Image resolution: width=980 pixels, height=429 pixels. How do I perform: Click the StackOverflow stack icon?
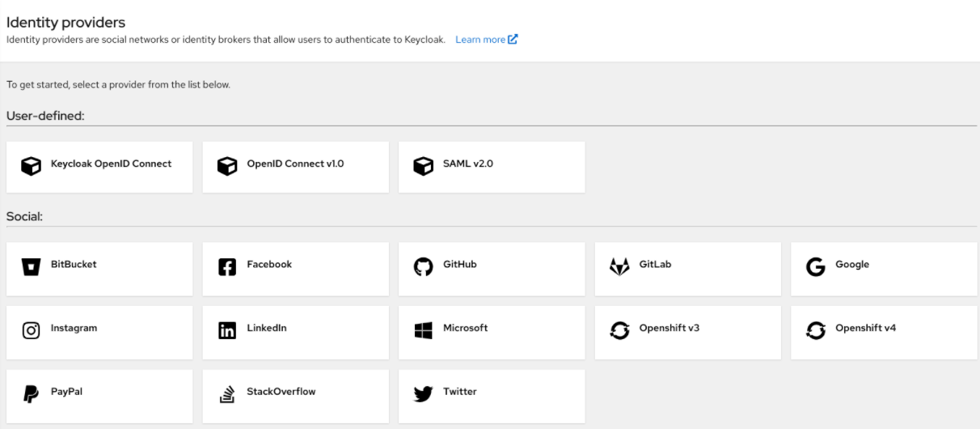click(x=227, y=394)
